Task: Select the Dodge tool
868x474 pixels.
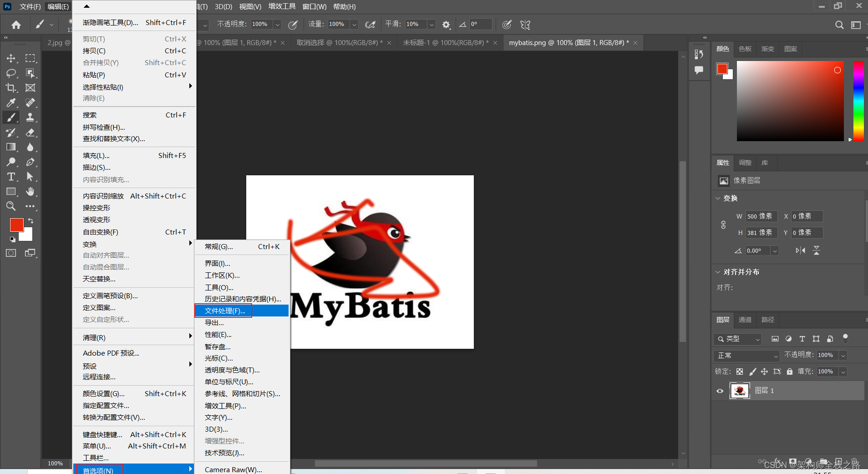Action: coord(11,162)
